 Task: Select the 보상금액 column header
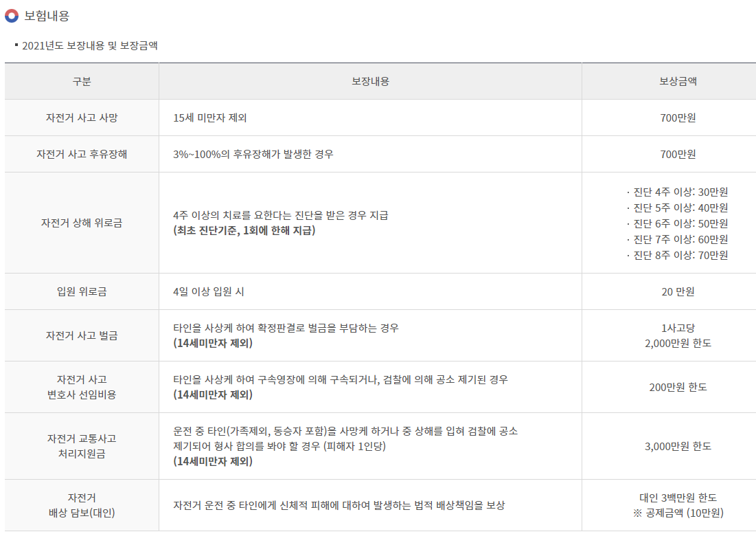(x=678, y=82)
